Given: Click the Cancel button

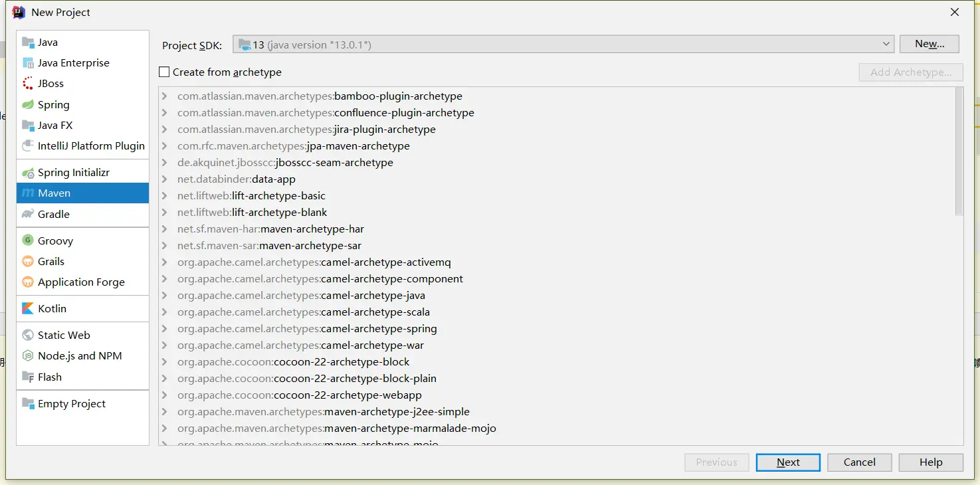Looking at the screenshot, I should coord(860,462).
